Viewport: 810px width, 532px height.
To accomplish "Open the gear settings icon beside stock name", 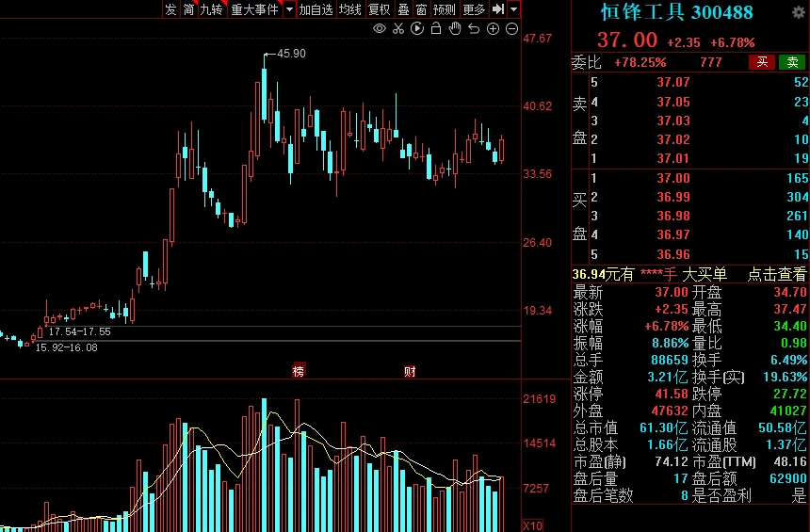I will (x=798, y=13).
